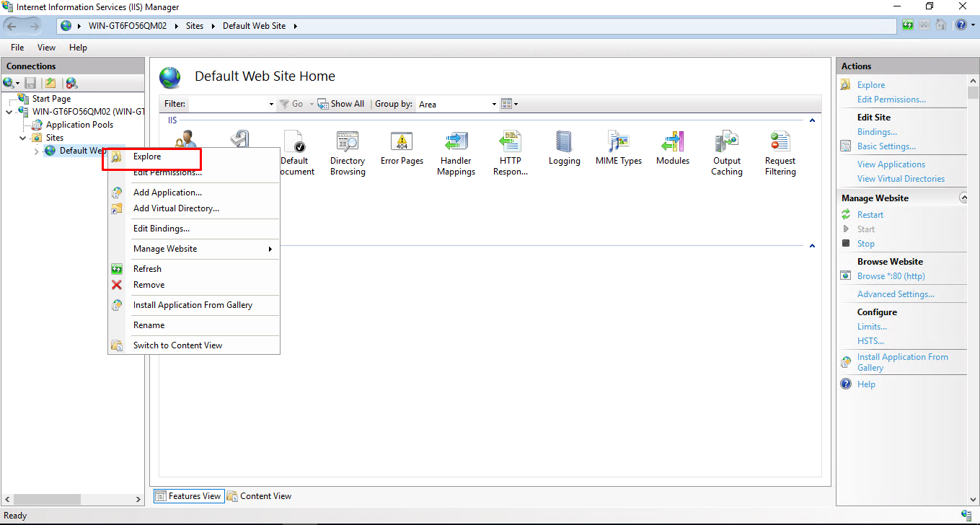Click the Create new connection globe icon

(9, 84)
